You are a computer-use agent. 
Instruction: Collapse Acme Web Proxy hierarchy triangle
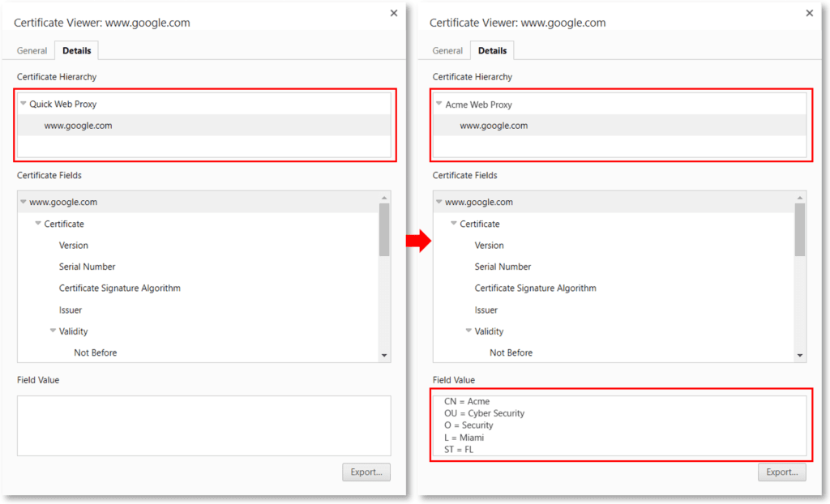point(439,104)
